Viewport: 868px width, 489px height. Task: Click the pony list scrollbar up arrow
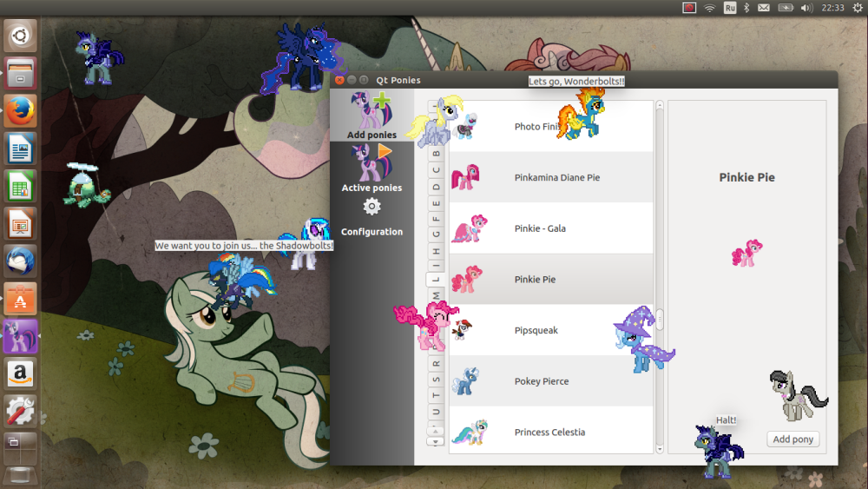click(660, 105)
